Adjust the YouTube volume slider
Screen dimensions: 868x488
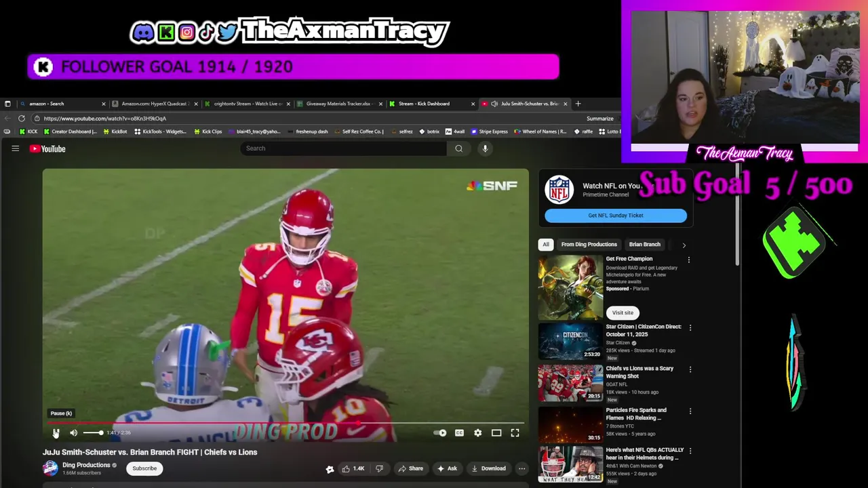[x=92, y=432]
